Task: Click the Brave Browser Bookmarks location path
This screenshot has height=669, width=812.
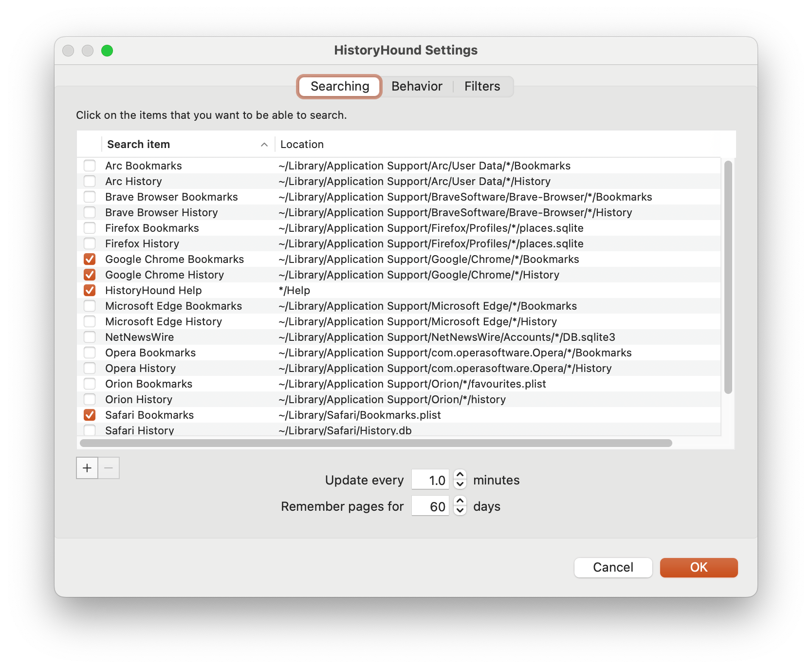Action: coord(465,197)
